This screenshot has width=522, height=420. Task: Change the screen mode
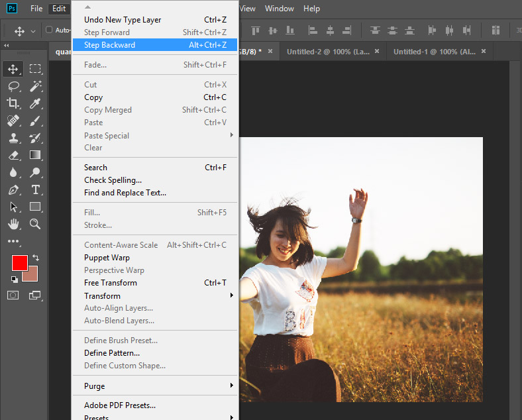[x=34, y=295]
